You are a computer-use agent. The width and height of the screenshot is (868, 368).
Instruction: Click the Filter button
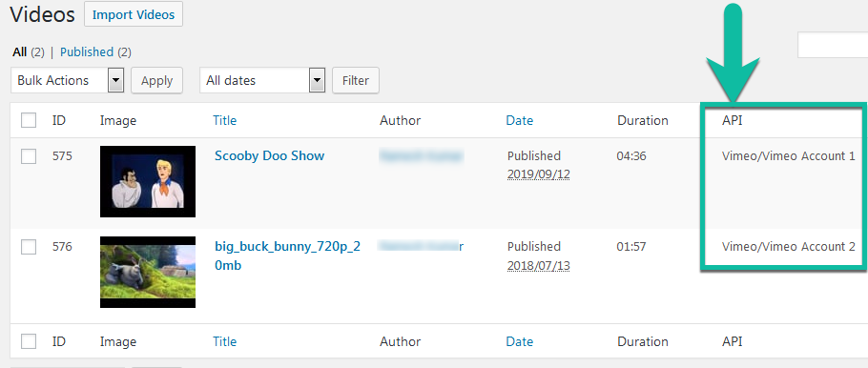point(356,80)
